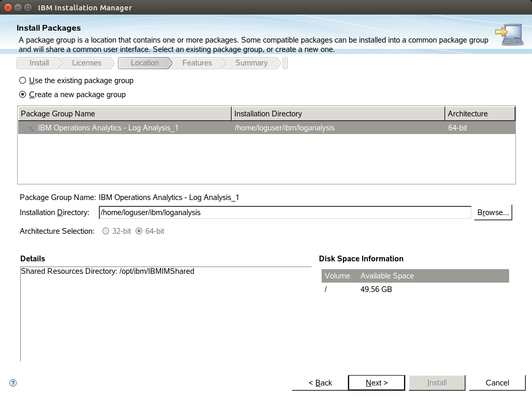This screenshot has width=532, height=399.
Task: Click /home/loguser/ibm/loganalysis table cell
Action: point(284,128)
